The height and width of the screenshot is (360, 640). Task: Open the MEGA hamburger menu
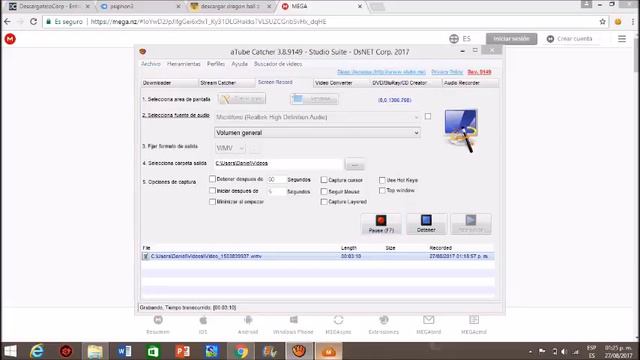click(x=622, y=39)
